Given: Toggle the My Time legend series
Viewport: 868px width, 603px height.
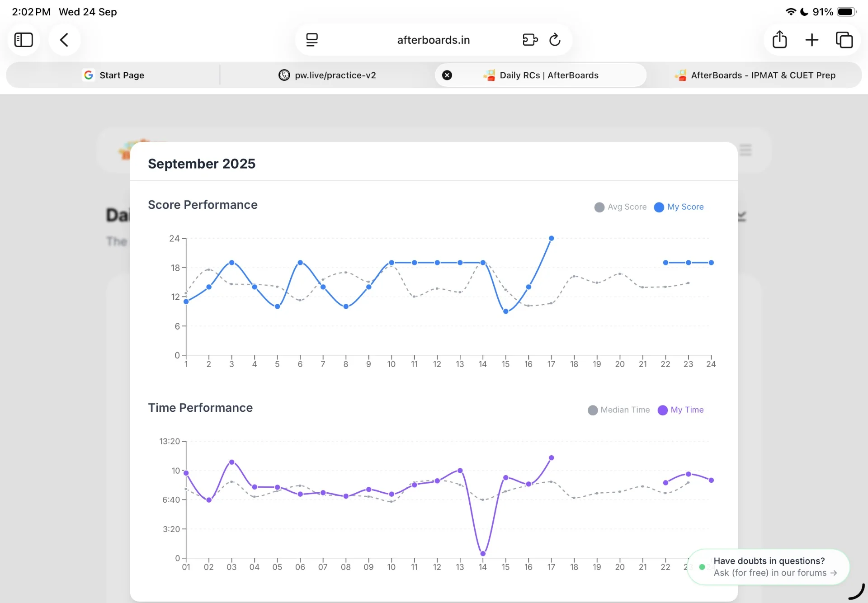Looking at the screenshot, I should [x=681, y=410].
